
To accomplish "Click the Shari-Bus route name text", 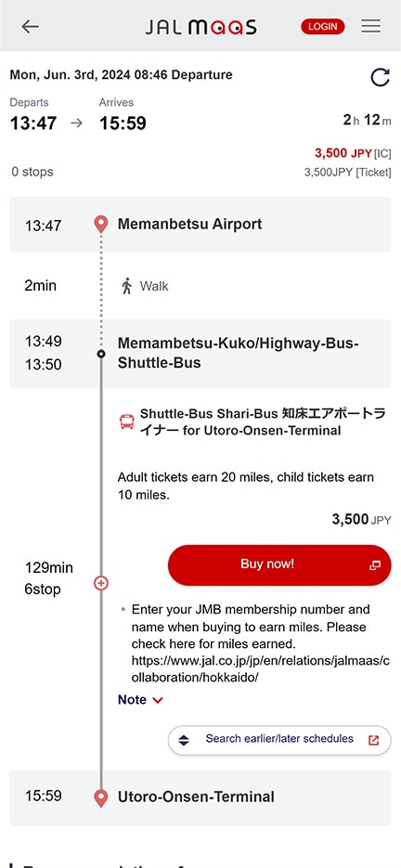I will 263,421.
